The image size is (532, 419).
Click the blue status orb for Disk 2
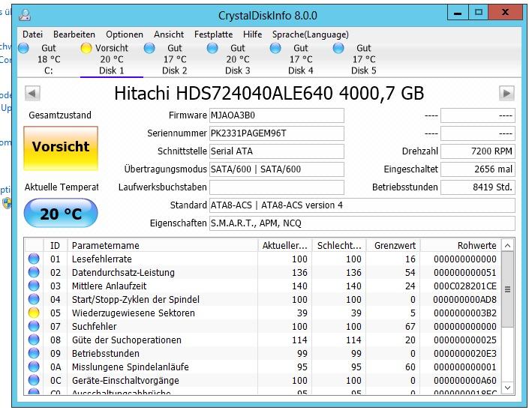pyautogui.click(x=149, y=48)
